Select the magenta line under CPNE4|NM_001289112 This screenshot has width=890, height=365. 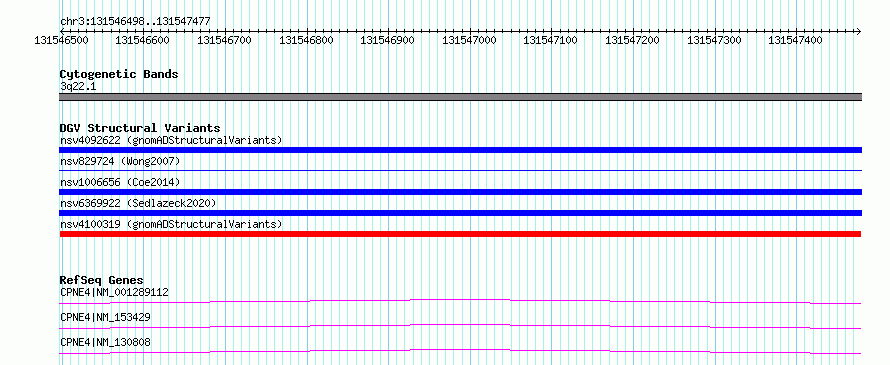pos(460,301)
